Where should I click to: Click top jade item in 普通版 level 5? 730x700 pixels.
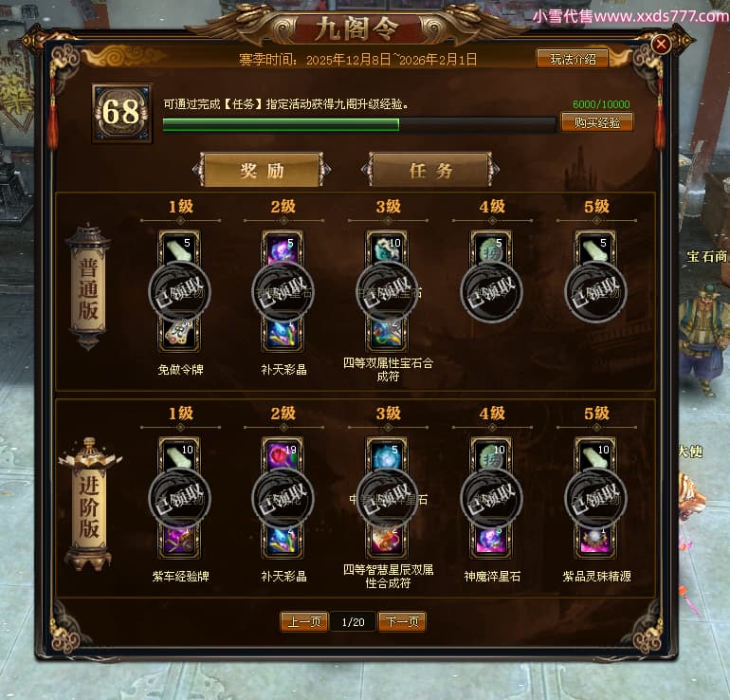595,249
